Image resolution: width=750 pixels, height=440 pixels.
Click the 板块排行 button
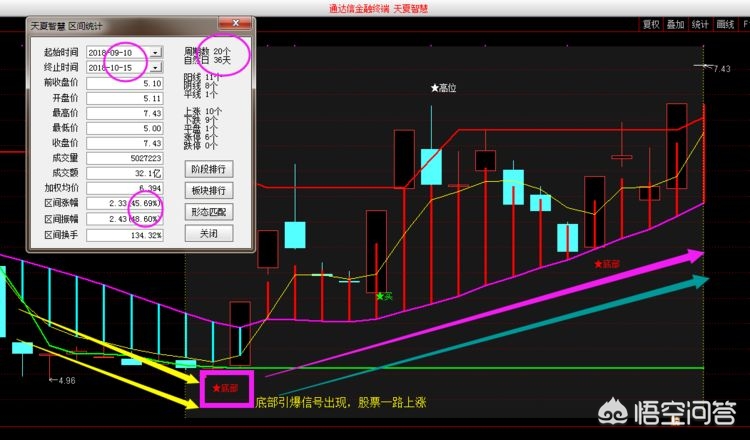(209, 190)
